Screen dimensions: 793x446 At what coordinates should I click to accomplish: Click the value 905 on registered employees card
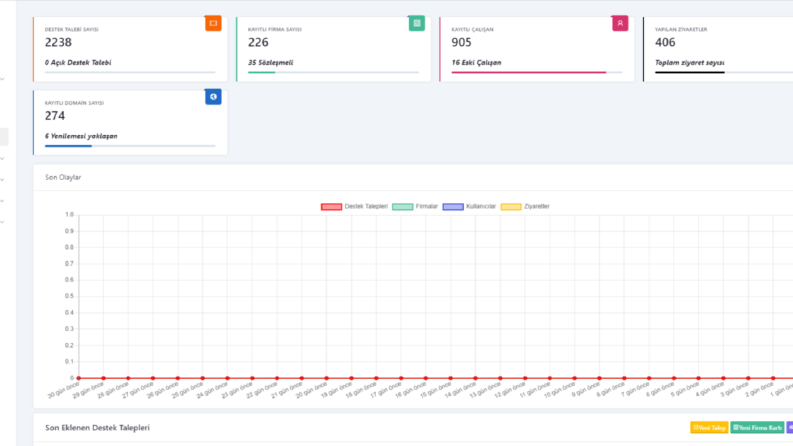pos(461,42)
